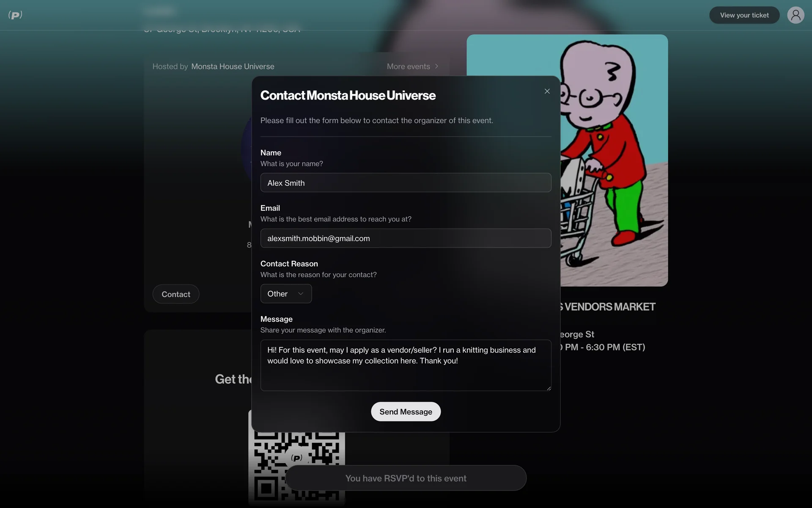This screenshot has width=812, height=508.
Task: Close the contact form dialog
Action: click(x=547, y=91)
